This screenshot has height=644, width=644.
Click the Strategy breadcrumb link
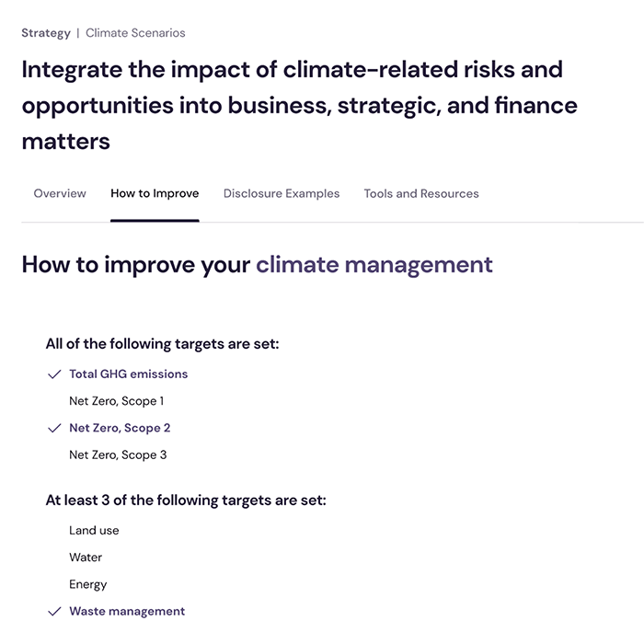46,33
